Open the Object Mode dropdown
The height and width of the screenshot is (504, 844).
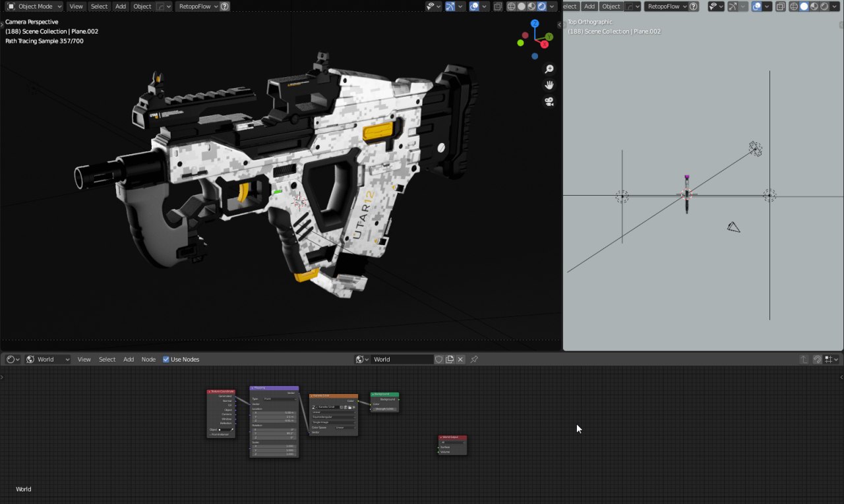tap(34, 7)
